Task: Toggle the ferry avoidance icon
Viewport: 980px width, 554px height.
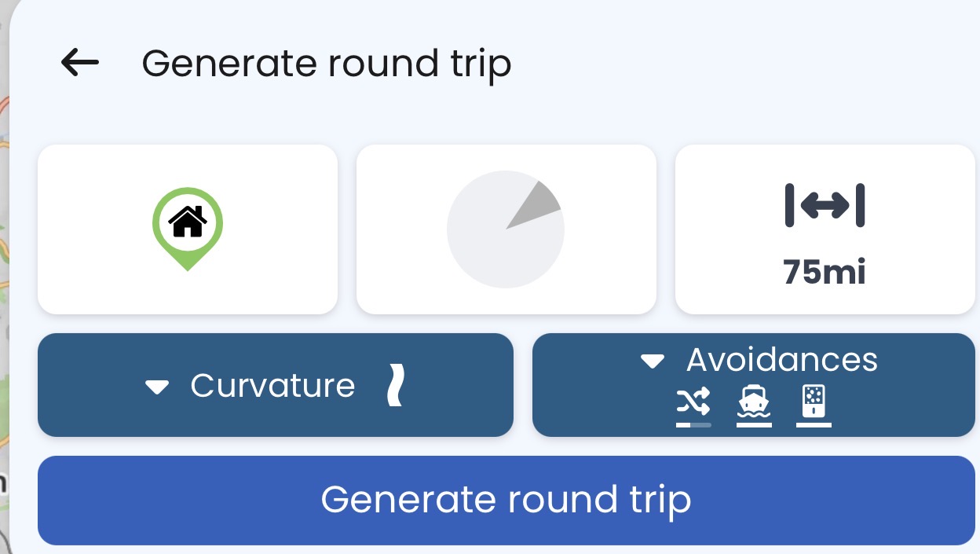Action: [x=754, y=401]
